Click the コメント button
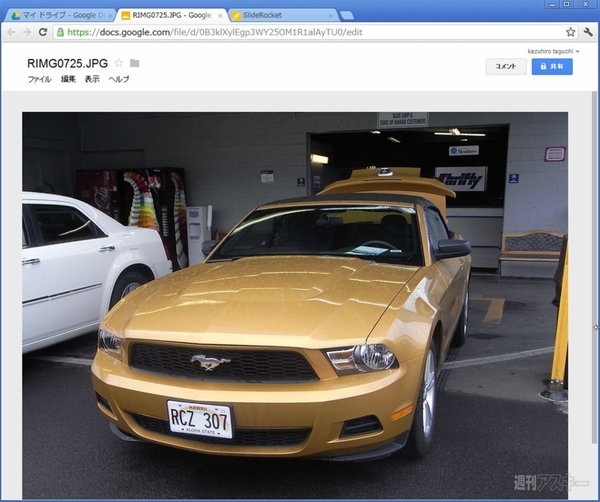 coord(506,67)
